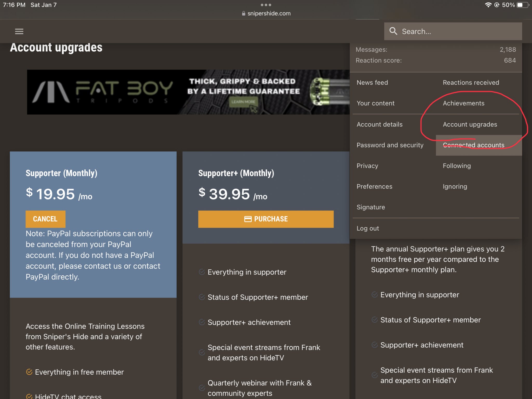Tap the padlock icon beside snipershide.com
Viewport: 532px width, 399px height.
coord(243,14)
